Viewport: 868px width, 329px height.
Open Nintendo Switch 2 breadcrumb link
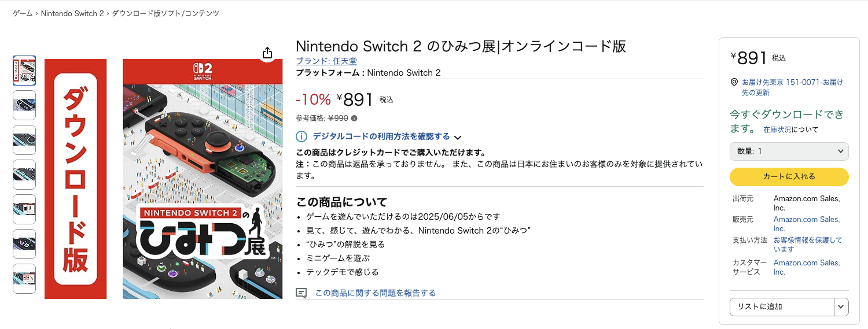72,13
